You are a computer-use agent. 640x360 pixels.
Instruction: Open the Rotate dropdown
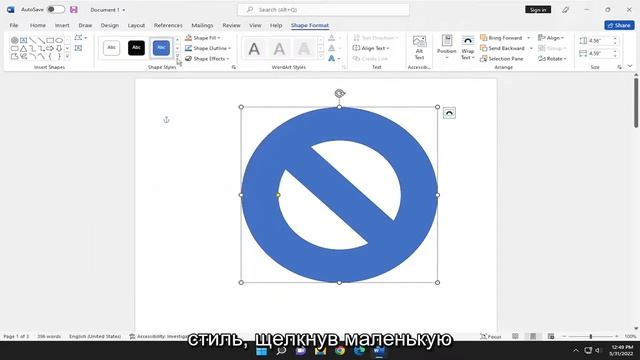point(552,59)
